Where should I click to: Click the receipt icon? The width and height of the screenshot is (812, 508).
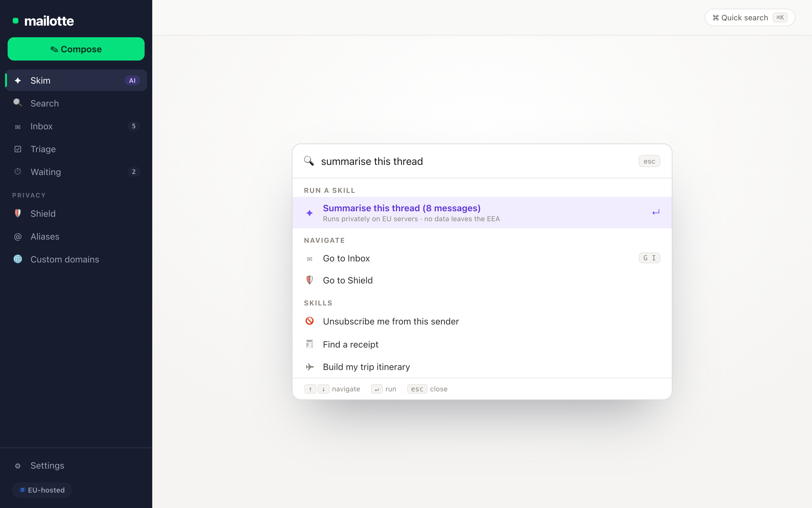click(x=310, y=344)
